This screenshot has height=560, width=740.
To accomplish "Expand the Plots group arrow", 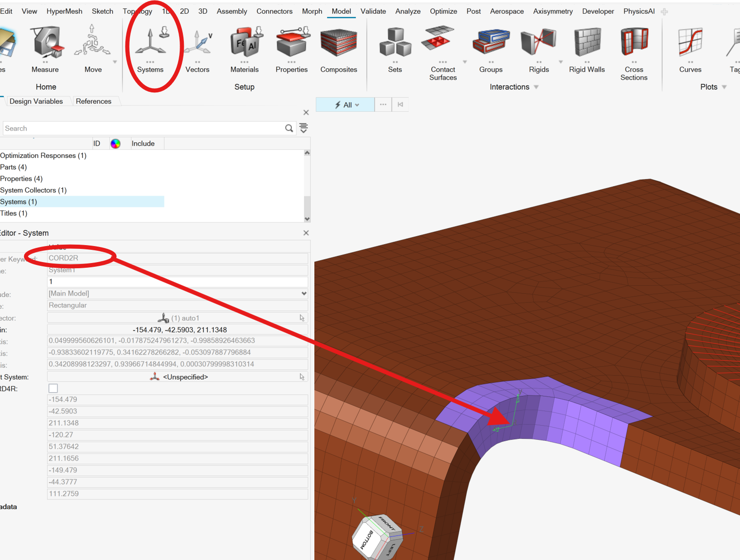I will (724, 87).
